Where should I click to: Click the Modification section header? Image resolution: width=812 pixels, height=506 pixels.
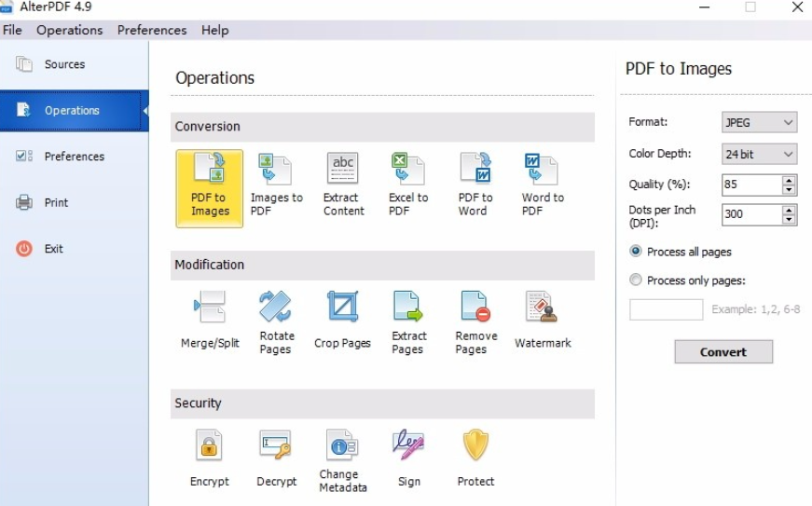coord(382,265)
